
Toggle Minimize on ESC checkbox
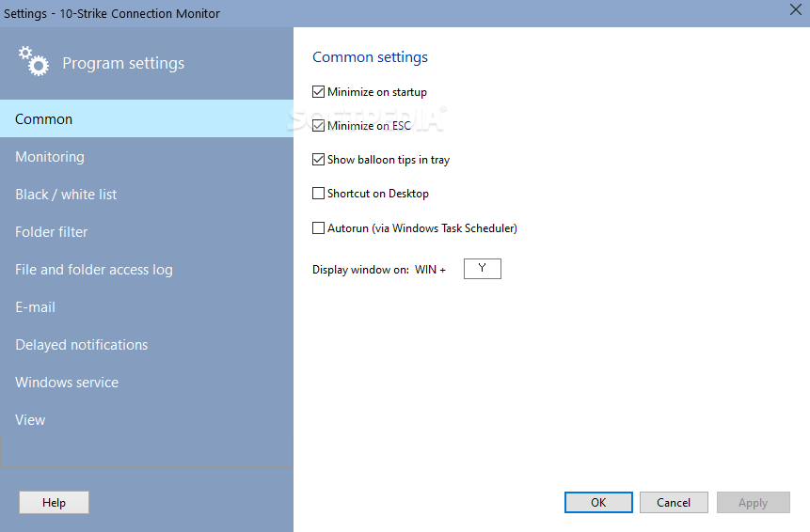pos(318,125)
